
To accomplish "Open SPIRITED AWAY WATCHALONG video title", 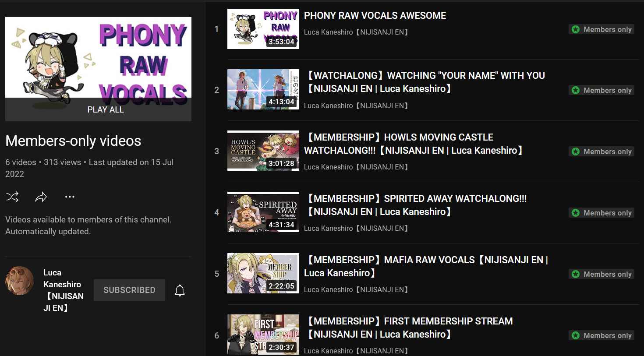I will point(416,205).
